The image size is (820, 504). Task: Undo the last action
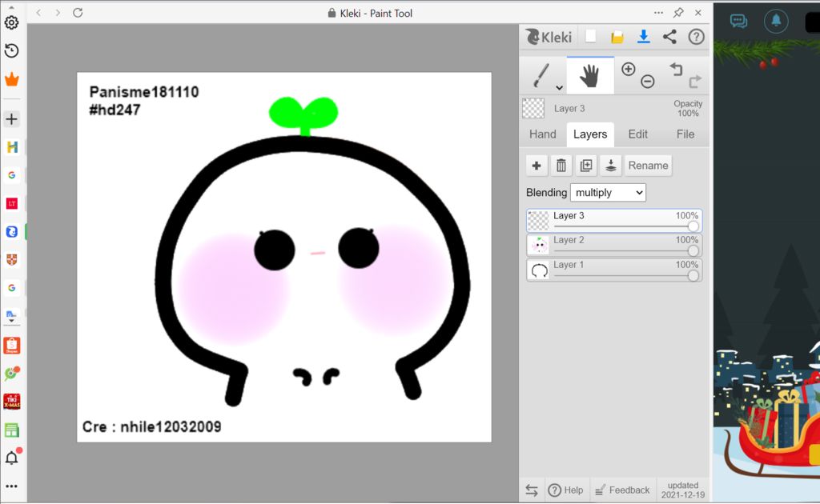(x=676, y=69)
